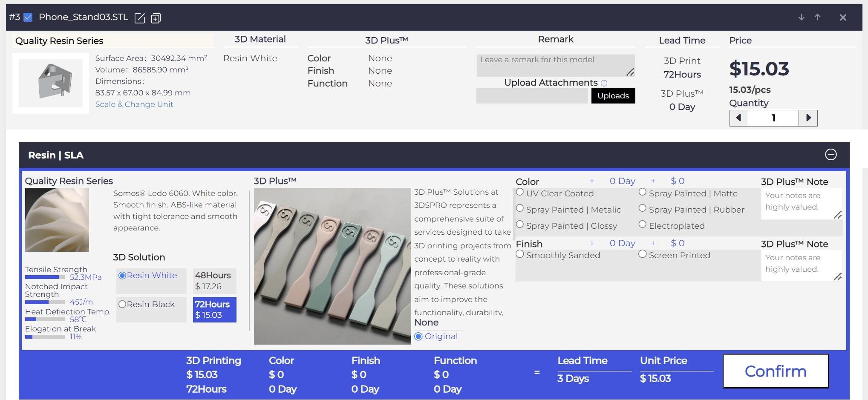Uncheck the model #3 selection checkbox

pyautogui.click(x=28, y=17)
